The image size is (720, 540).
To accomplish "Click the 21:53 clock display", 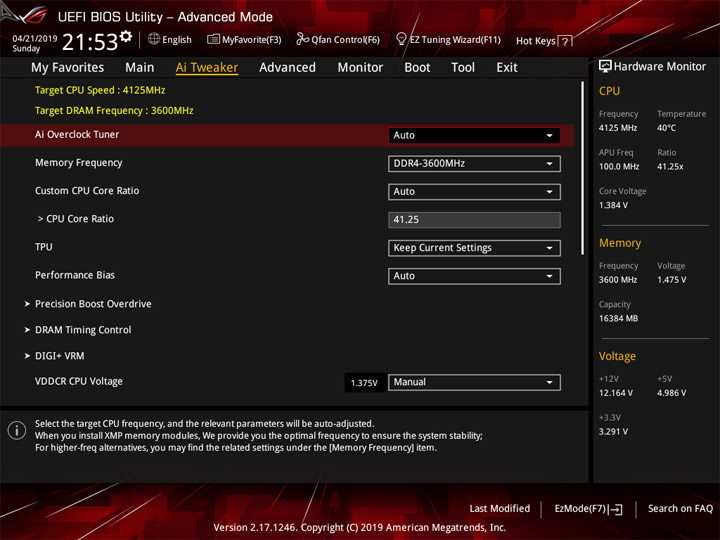I will click(x=90, y=42).
